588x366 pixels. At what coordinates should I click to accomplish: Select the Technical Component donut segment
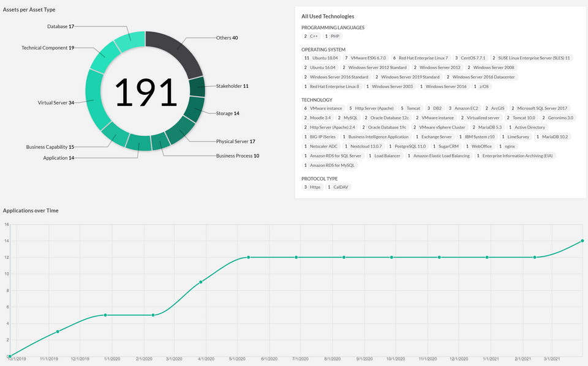click(105, 56)
